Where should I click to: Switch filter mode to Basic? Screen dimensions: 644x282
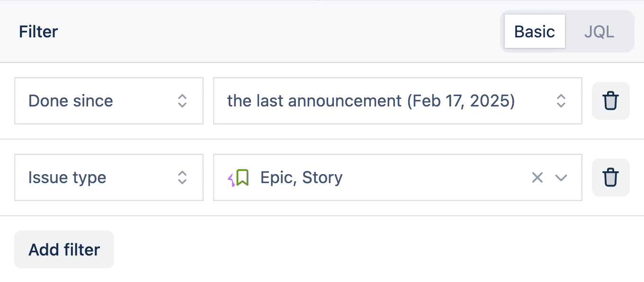(535, 32)
